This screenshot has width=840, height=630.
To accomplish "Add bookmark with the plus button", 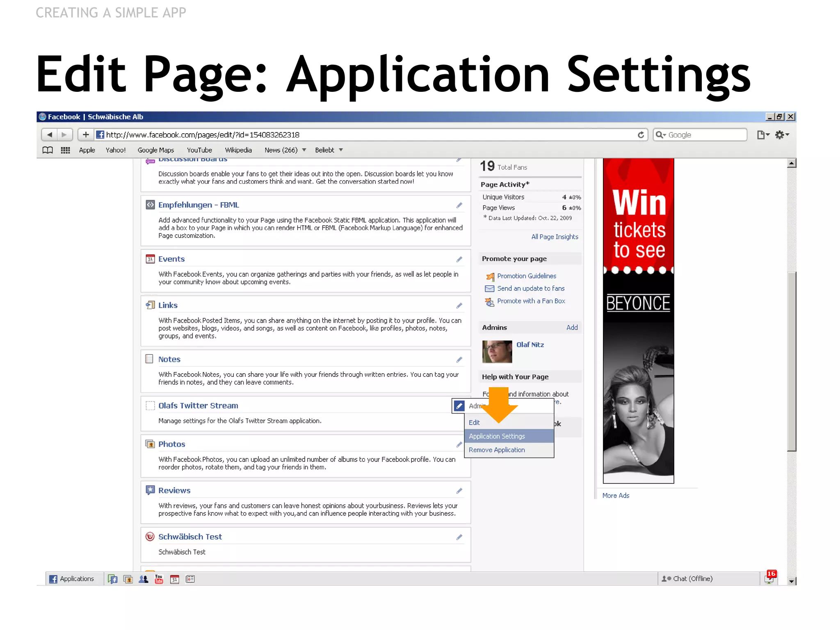I will click(x=85, y=135).
